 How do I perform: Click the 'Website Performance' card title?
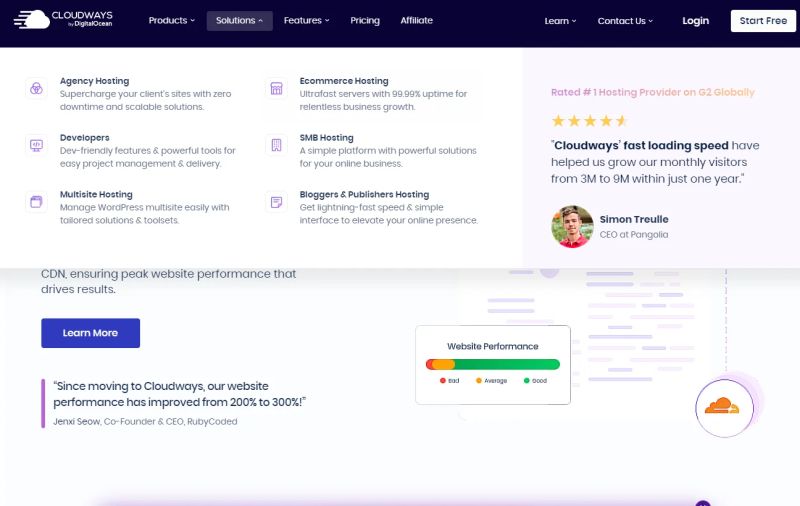[493, 346]
